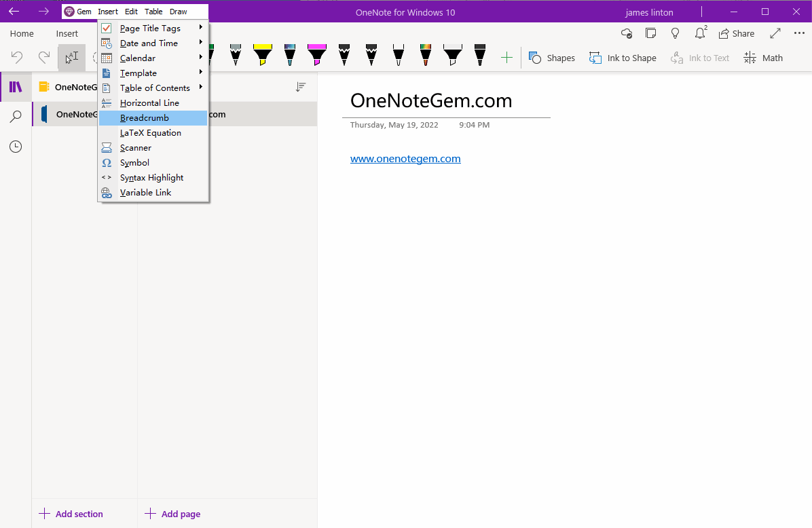Show notebooks navigation icon
Viewport: 812px width, 528px height.
pos(16,87)
